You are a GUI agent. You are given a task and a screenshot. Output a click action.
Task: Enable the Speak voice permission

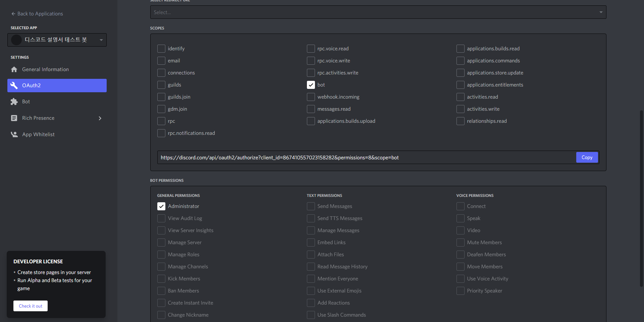click(461, 218)
